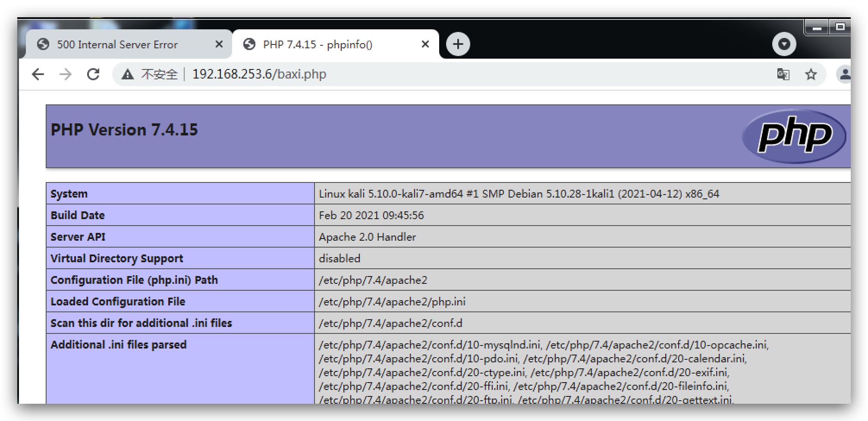
Task: Minimize the browser window
Action: 816,28
